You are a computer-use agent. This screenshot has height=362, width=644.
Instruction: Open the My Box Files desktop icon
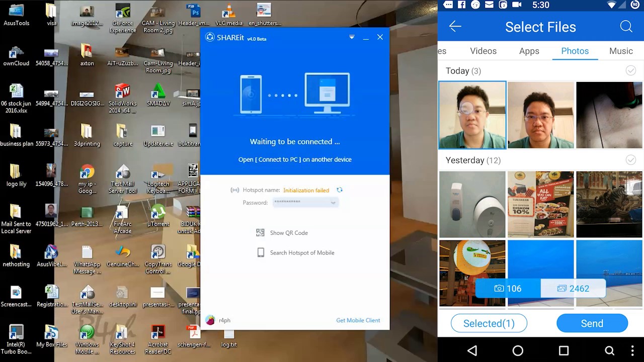click(x=51, y=336)
